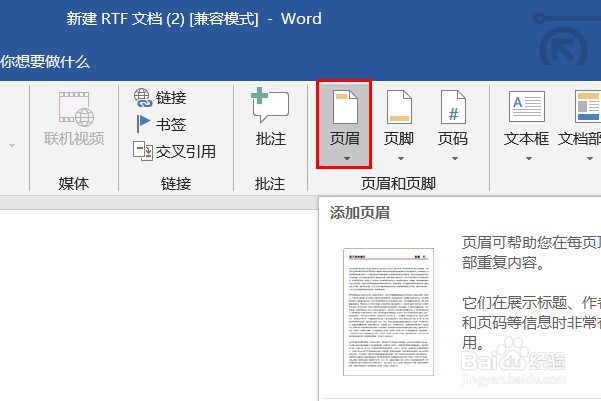Screen dimensions: 601x401
Task: Click the 文本框 text box icon
Action: pos(527,106)
